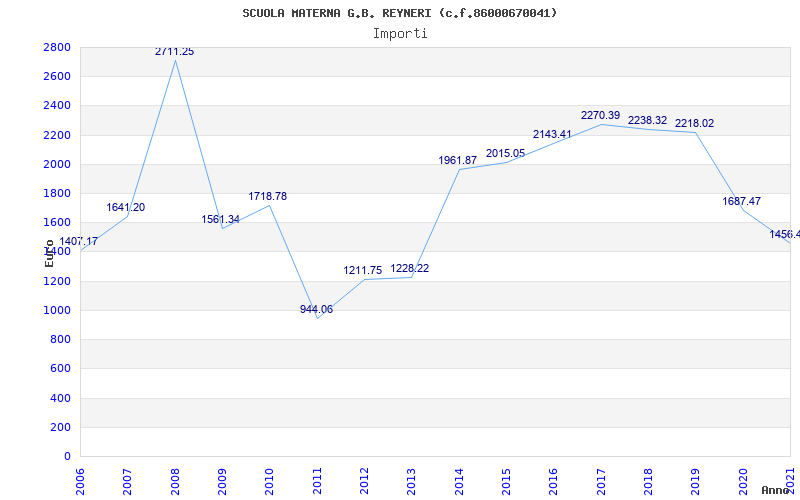Select the 1211.75 data label

[363, 270]
